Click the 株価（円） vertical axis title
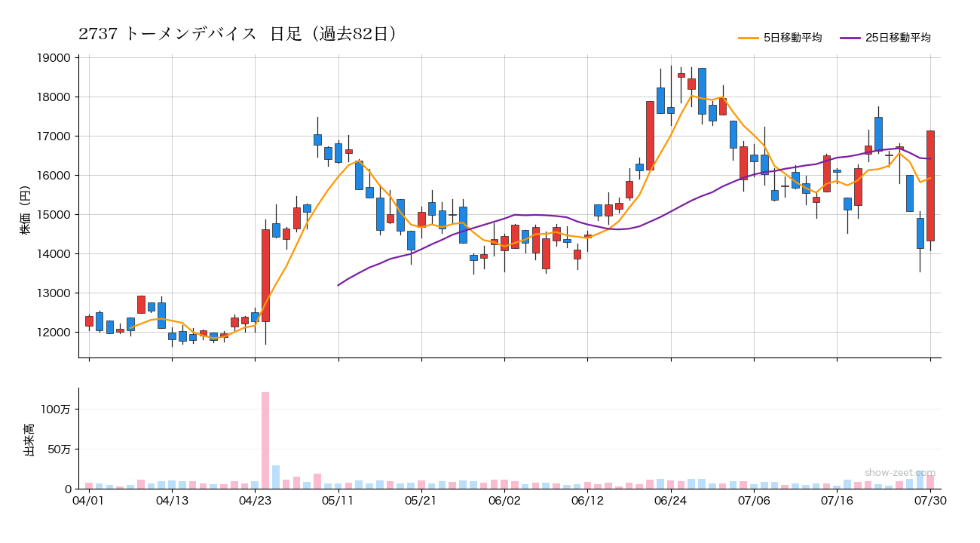 pyautogui.click(x=25, y=208)
